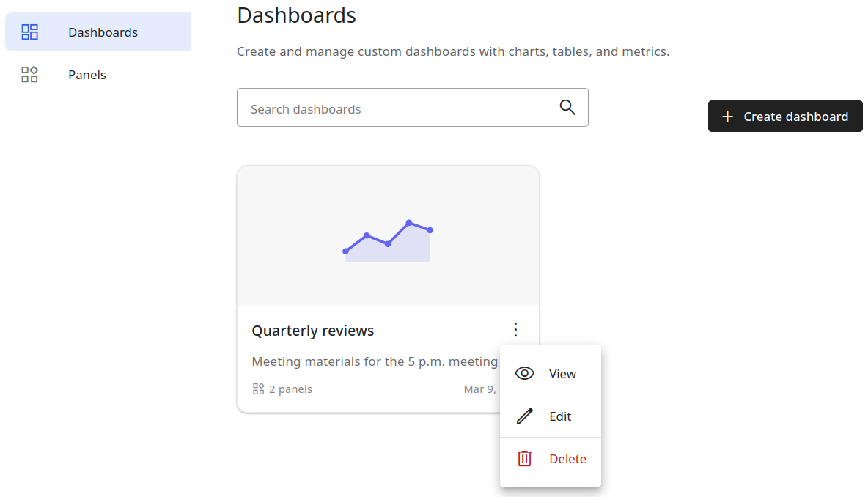Click the Dashboards grid icon in sidebar
Viewport: 868px width, 497px height.
click(30, 32)
